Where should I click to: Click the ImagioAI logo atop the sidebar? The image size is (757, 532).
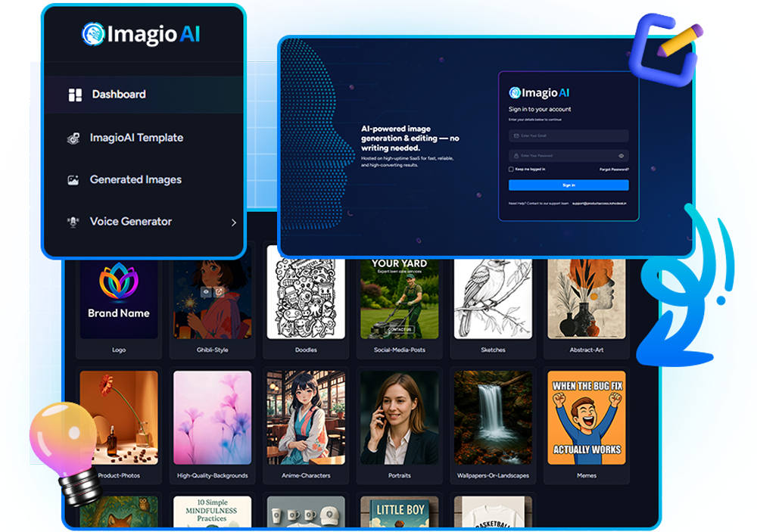click(141, 34)
